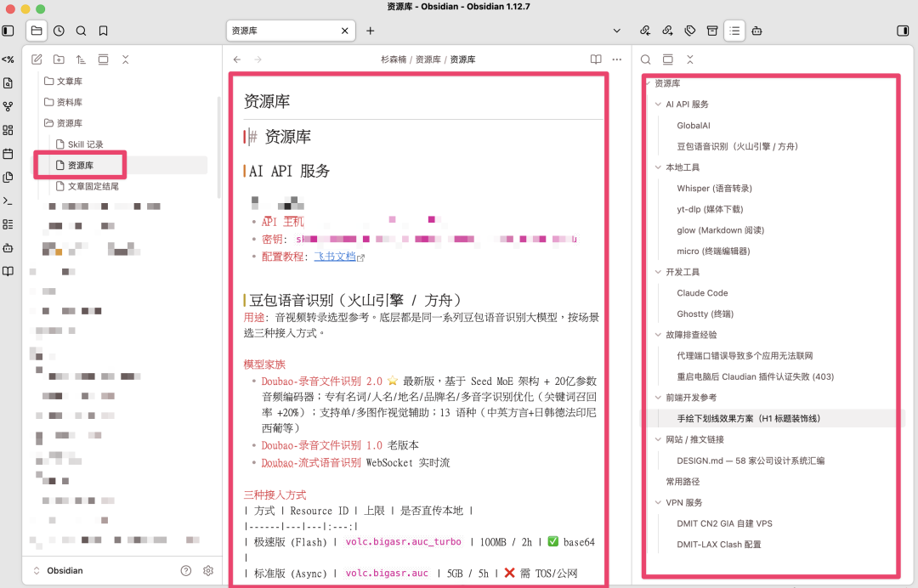This screenshot has width=918, height=588.
Task: Toggle auto-scroll to heading in outline panel
Action: [667, 59]
